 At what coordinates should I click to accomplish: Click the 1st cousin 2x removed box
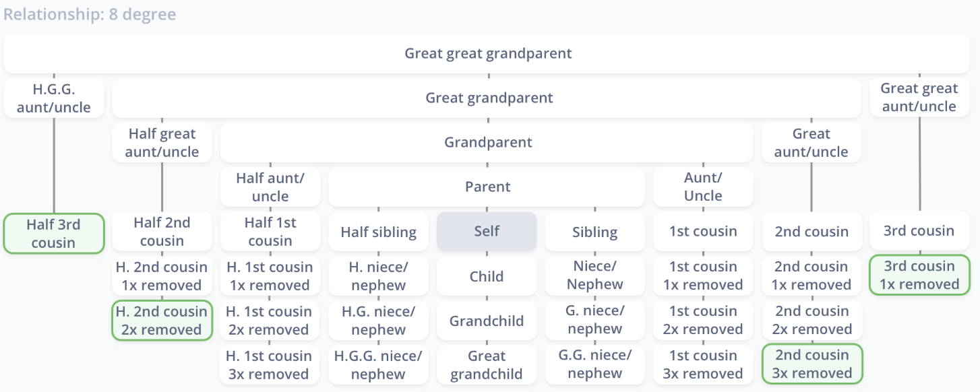pyautogui.click(x=703, y=320)
